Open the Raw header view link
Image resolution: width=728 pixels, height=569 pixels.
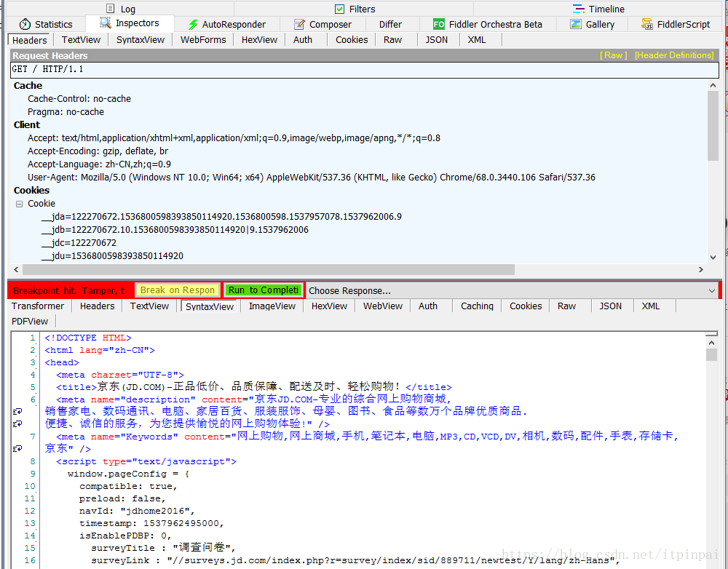point(613,55)
